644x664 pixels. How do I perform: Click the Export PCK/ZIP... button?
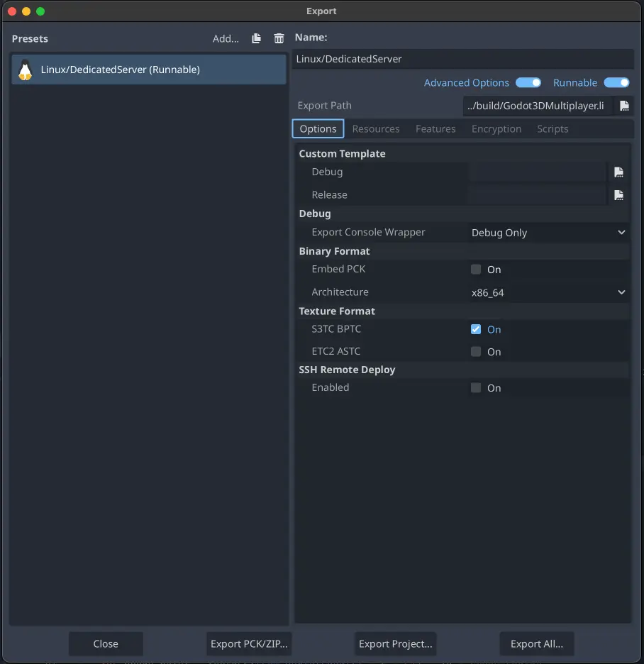point(250,644)
